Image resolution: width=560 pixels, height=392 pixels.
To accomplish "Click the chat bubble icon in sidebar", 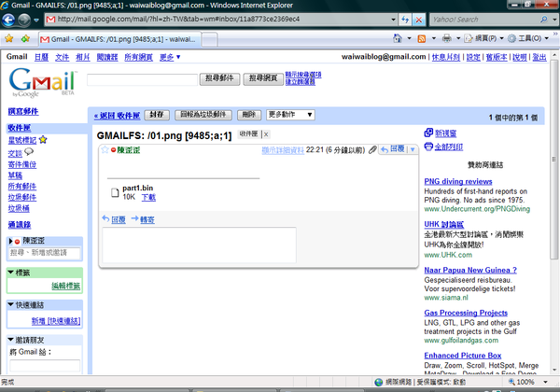I will (x=29, y=152).
